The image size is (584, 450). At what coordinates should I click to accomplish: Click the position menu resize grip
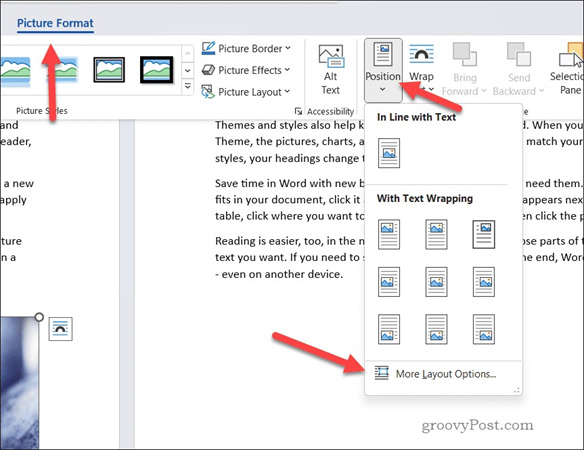point(517,390)
